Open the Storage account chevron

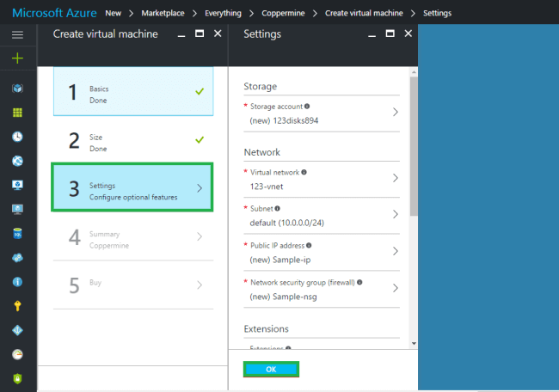395,112
